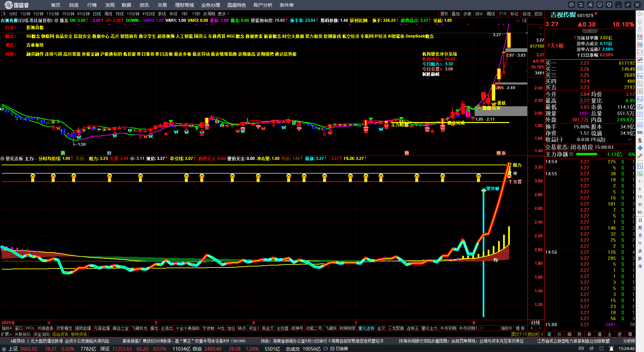Open the 主力净额 list icon
The image size is (644, 352).
(x=571, y=154)
